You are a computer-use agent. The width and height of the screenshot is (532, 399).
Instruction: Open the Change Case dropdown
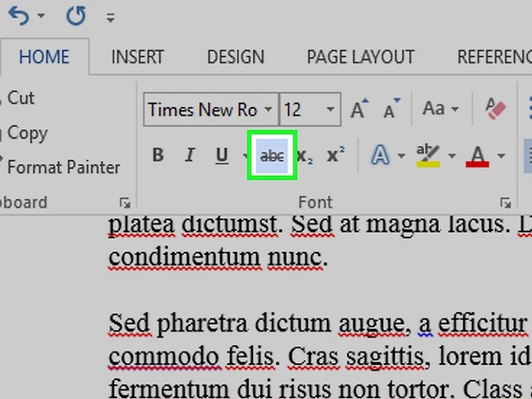[441, 110]
